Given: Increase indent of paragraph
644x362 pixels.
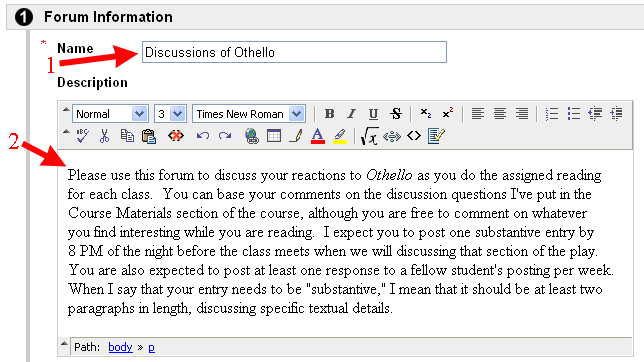Looking at the screenshot, I should point(616,113).
